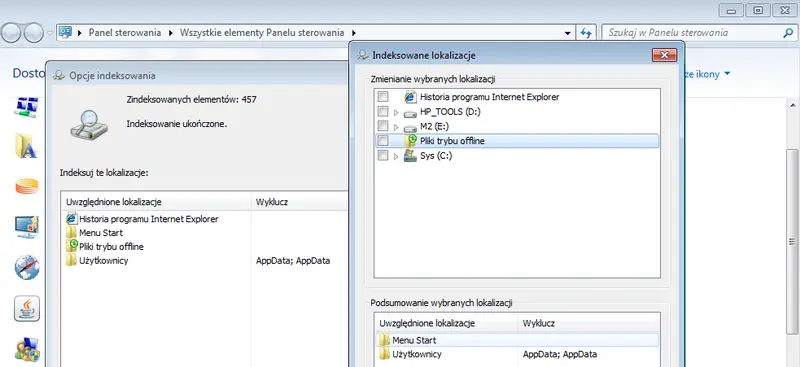The height and width of the screenshot is (367, 800).
Task: Click the magnifier drive indexing icon
Action: tap(89, 125)
